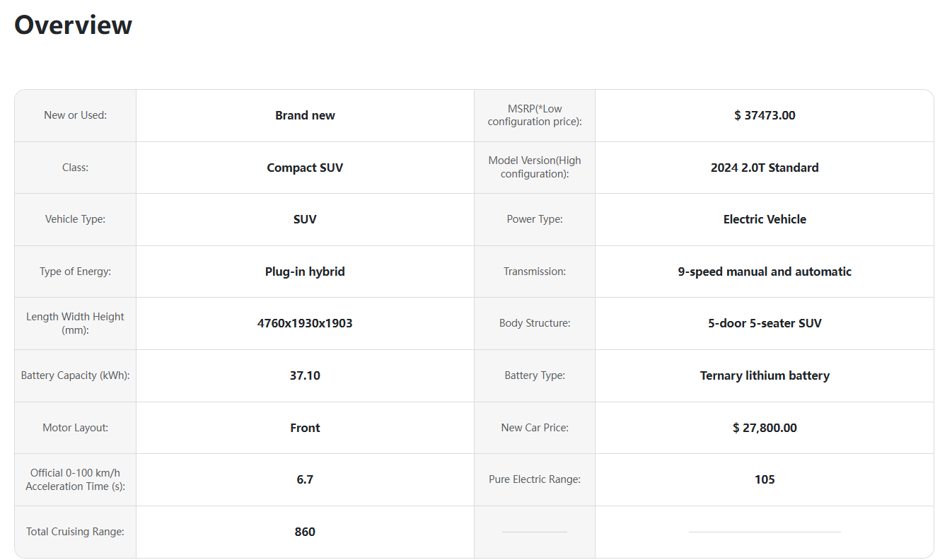
Task: Click the Plug-in hybrid energy type value
Action: (x=305, y=272)
